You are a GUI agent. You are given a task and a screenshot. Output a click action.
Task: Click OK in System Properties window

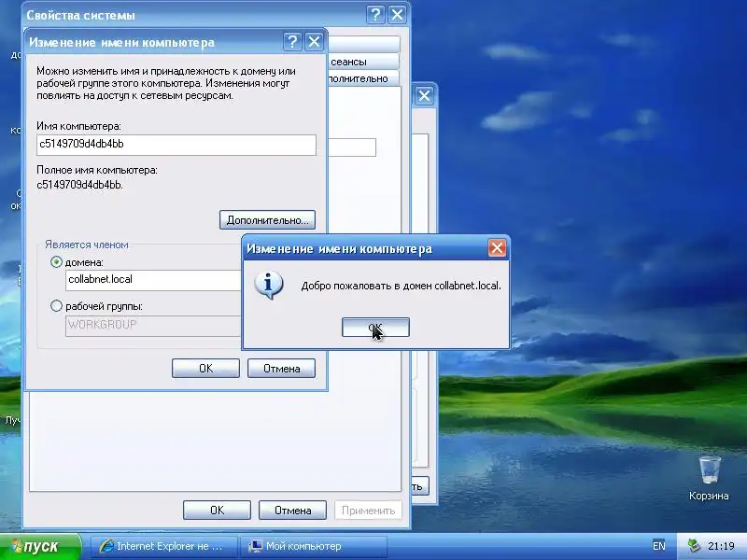(x=217, y=510)
